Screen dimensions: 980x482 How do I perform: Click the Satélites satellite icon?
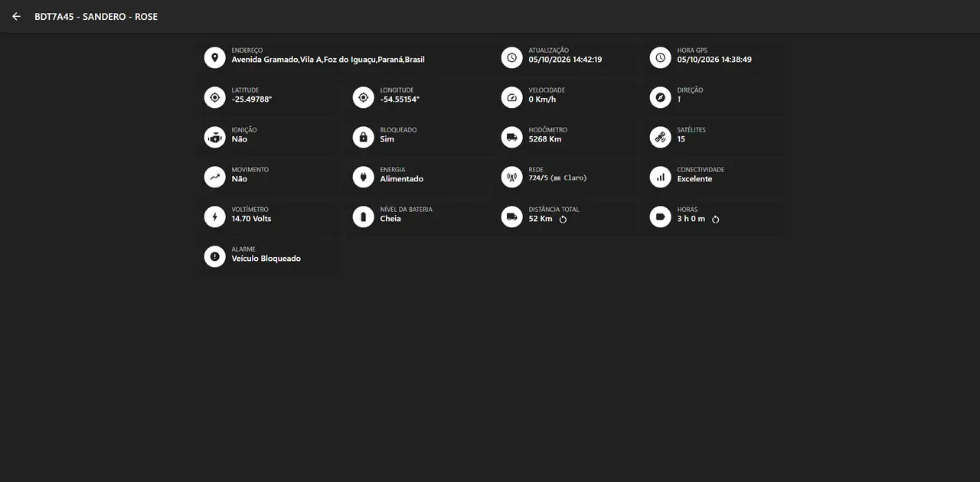click(x=660, y=137)
